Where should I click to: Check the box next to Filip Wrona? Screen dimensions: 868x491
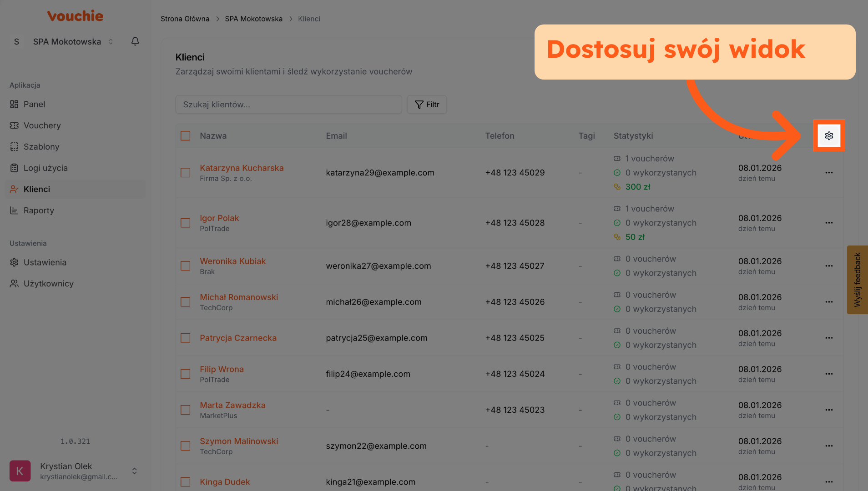pos(185,374)
